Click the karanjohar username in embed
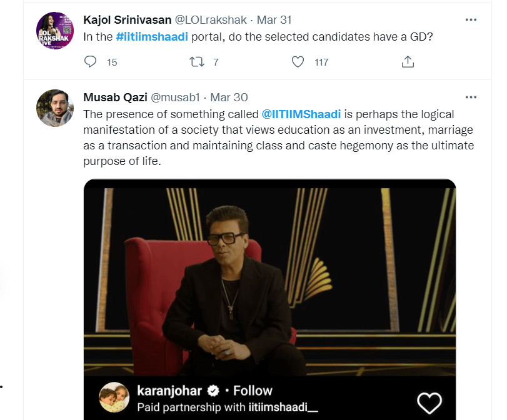The height and width of the screenshot is (420, 507). click(x=169, y=391)
